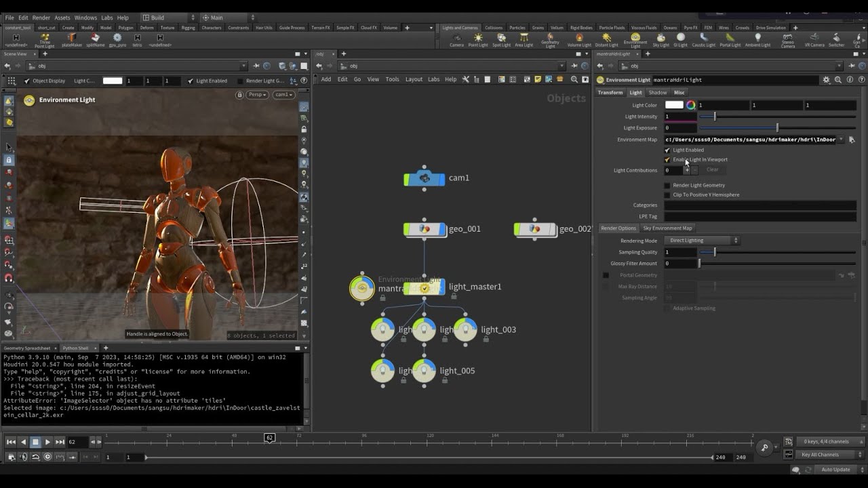868x488 pixels.
Task: Enable Clip To Positive Y Hemisphere
Action: tap(667, 195)
